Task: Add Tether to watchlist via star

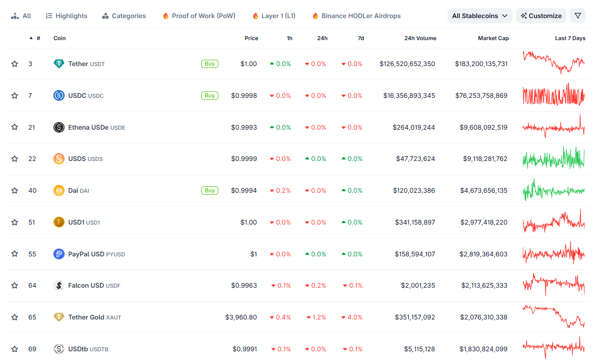Action: tap(14, 64)
